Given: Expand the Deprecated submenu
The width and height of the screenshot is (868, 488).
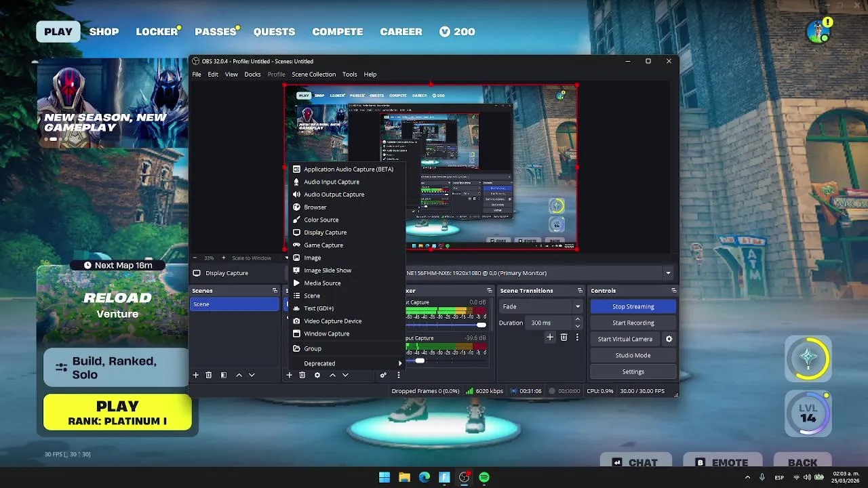Looking at the screenshot, I should tap(347, 363).
